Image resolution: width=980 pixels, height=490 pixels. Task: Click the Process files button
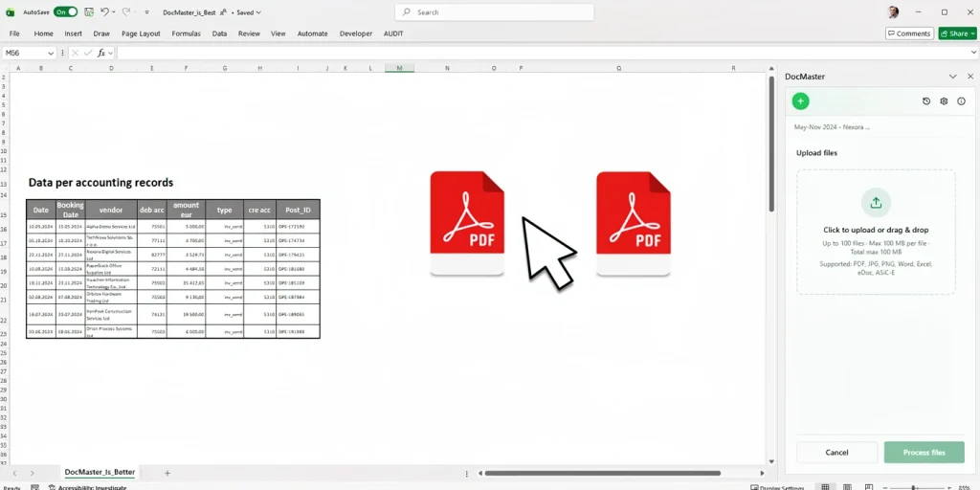(924, 453)
